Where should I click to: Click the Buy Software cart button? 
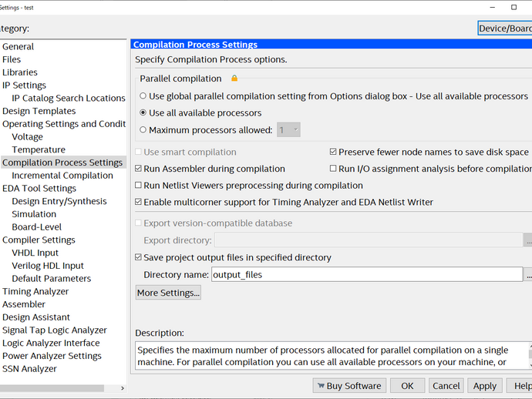[x=349, y=386]
